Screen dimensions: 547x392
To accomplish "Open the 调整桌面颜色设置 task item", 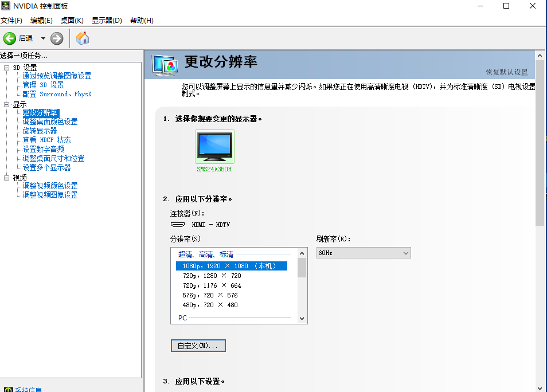I will coord(50,121).
